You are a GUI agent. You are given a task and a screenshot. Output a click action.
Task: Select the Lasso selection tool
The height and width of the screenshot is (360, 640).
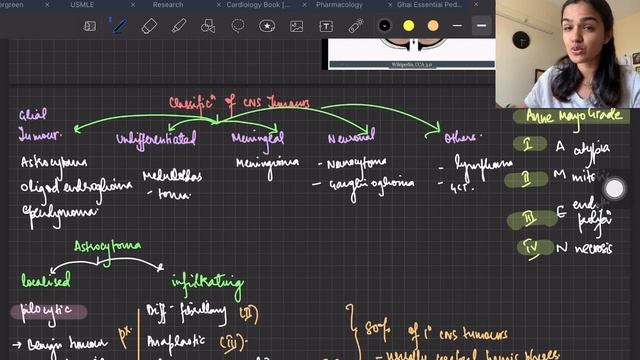click(x=238, y=26)
